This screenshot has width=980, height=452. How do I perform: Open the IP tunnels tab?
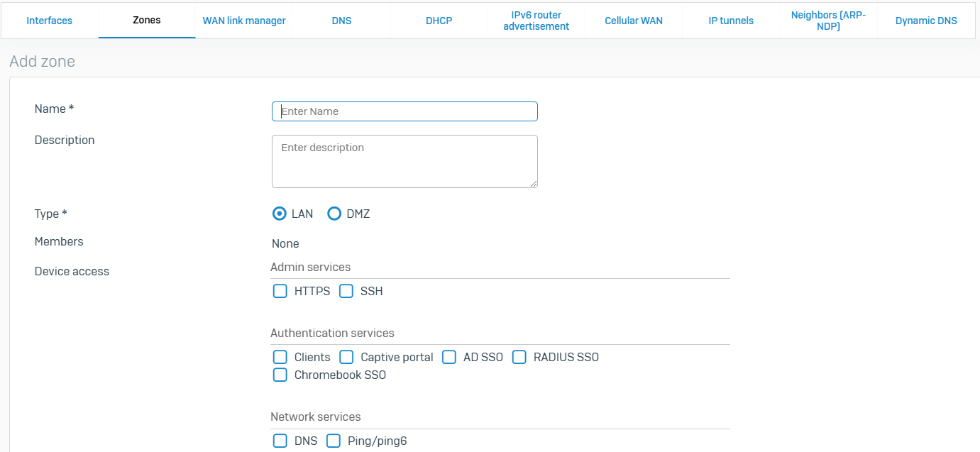tap(731, 21)
